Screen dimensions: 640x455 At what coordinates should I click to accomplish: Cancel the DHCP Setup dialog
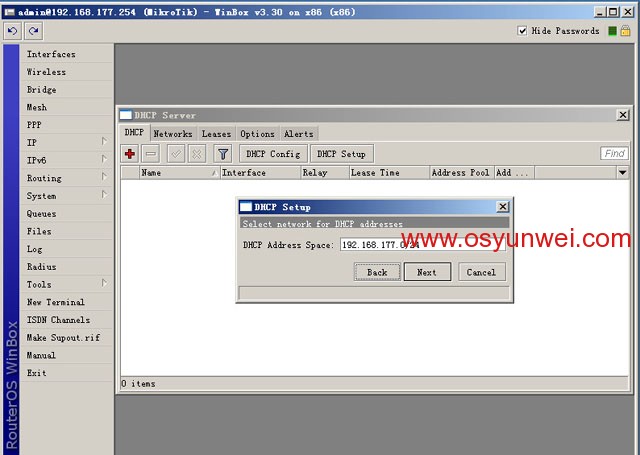[482, 272]
